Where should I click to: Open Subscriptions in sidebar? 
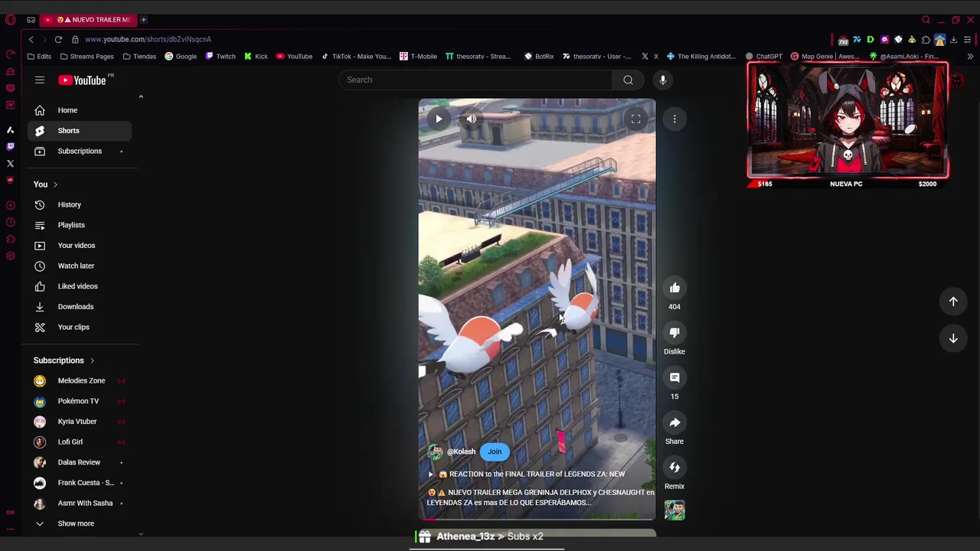[80, 151]
